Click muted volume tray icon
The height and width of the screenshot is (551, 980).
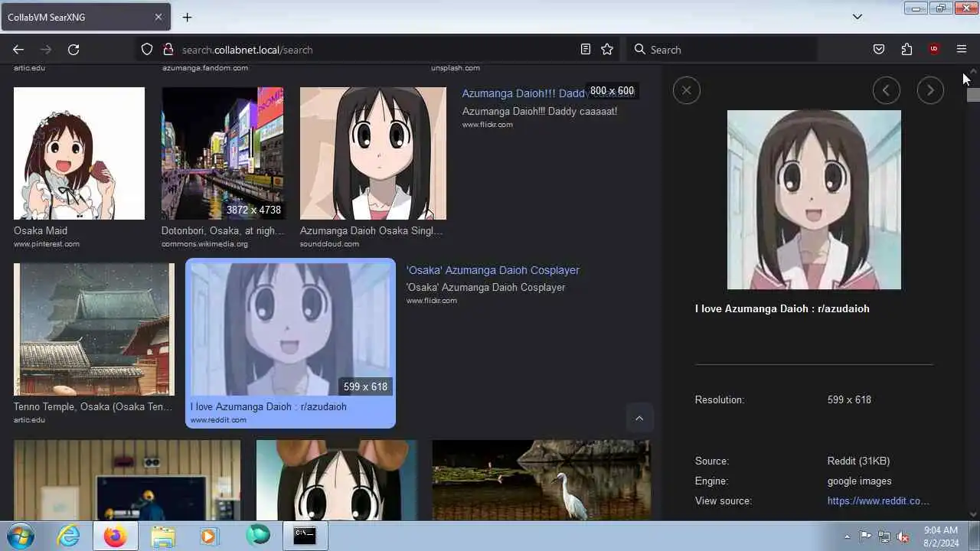[x=903, y=536]
